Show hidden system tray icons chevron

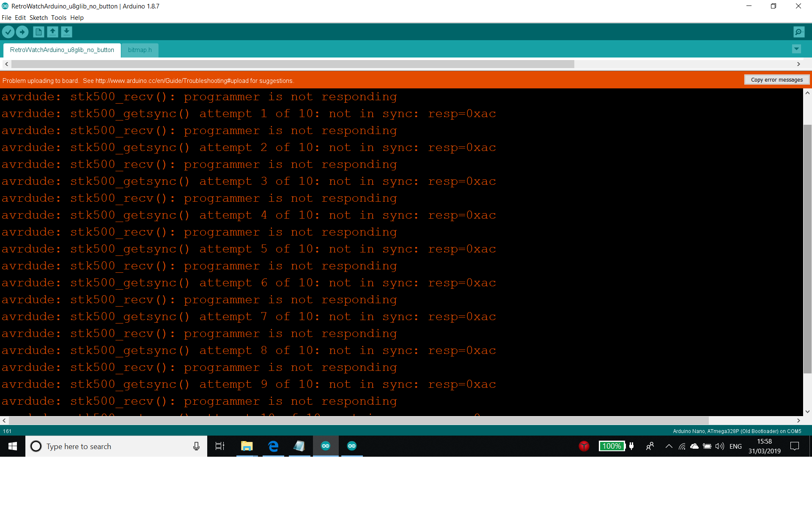click(x=669, y=446)
